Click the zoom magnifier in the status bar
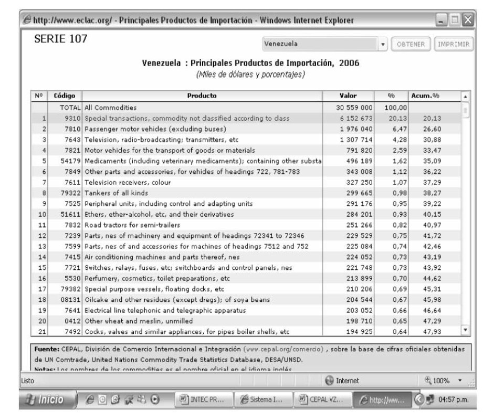 click(x=427, y=380)
